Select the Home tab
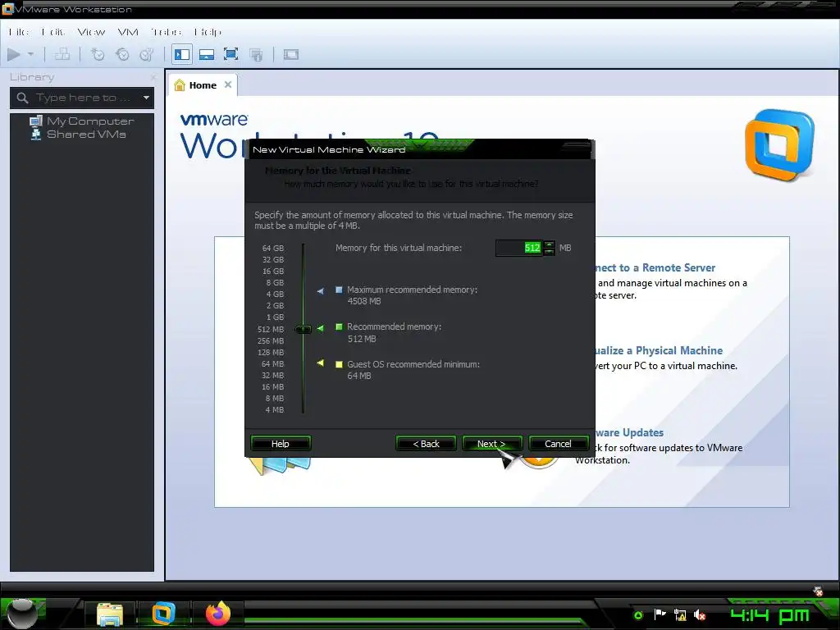 [203, 85]
